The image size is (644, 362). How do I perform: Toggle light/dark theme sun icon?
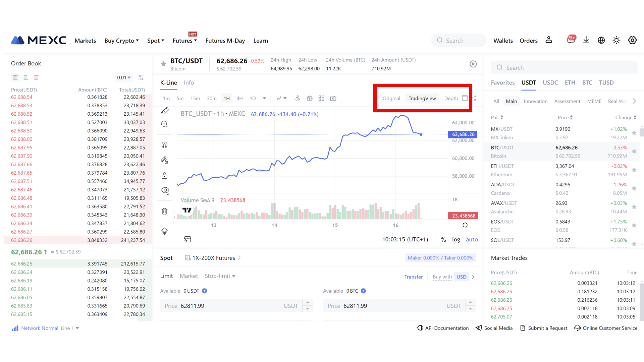[616, 40]
